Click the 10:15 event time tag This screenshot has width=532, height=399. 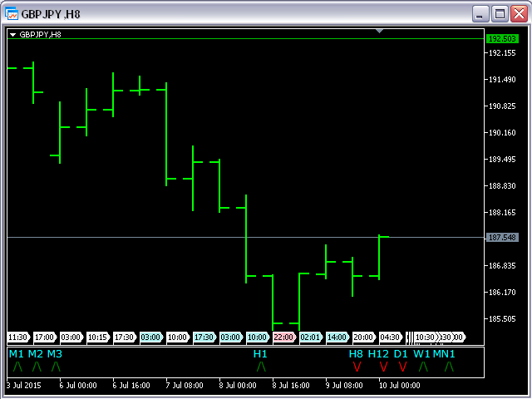click(x=99, y=337)
